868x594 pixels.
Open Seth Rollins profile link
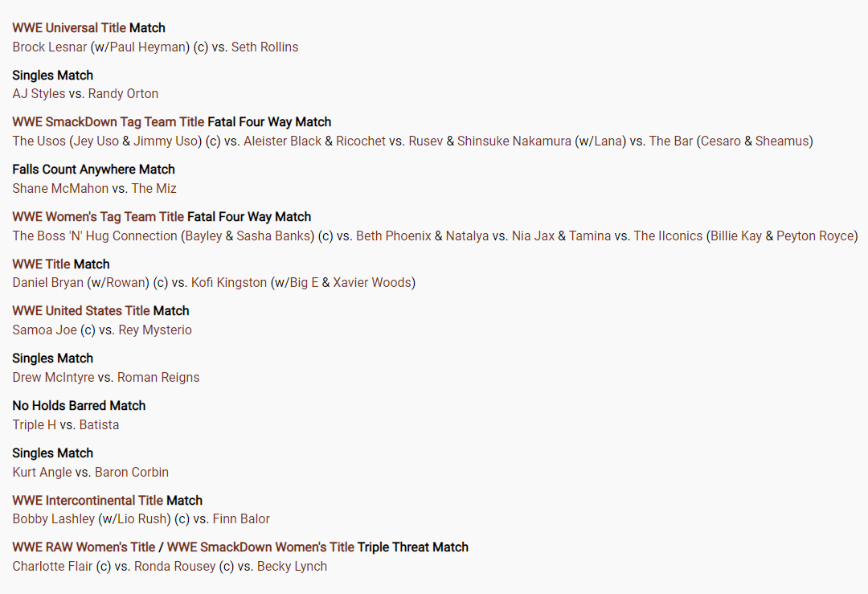264,47
